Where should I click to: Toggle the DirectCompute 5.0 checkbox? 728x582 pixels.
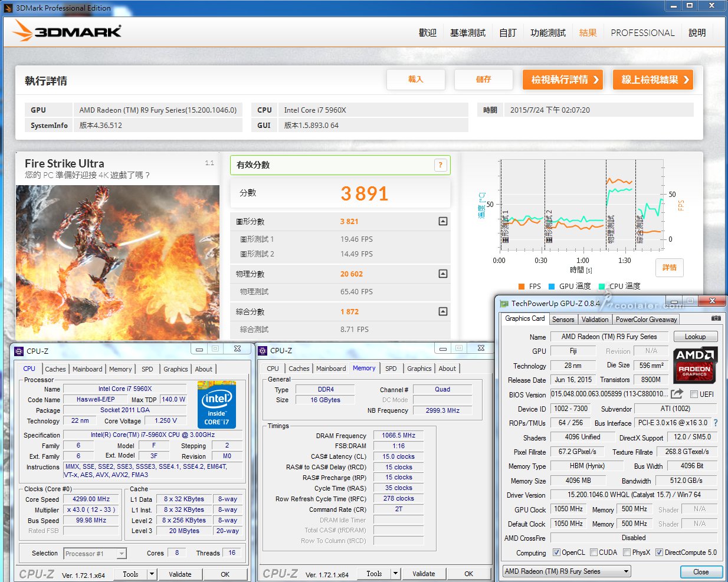(x=660, y=553)
